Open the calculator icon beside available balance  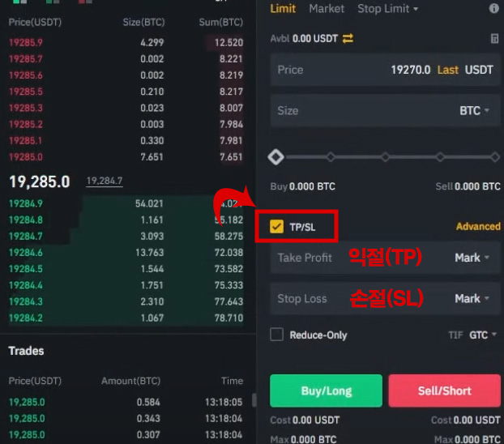[x=494, y=38]
